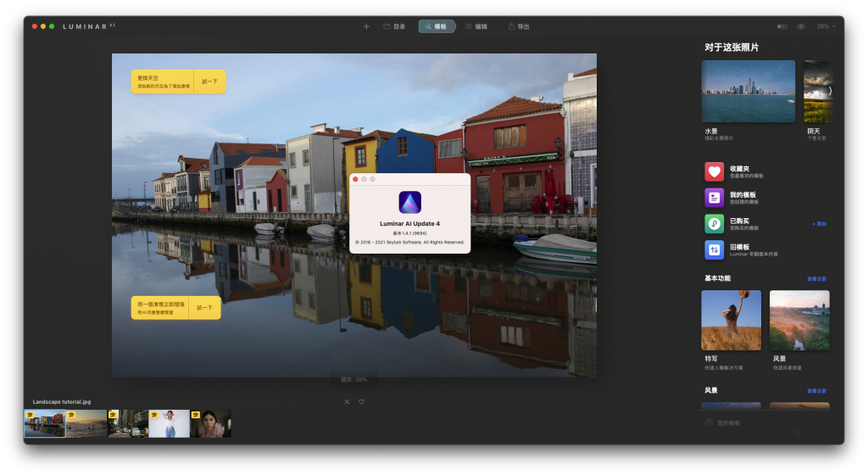The height and width of the screenshot is (476, 868).
Task: Click the Luminar AI logo in About dialog
Action: (409, 202)
